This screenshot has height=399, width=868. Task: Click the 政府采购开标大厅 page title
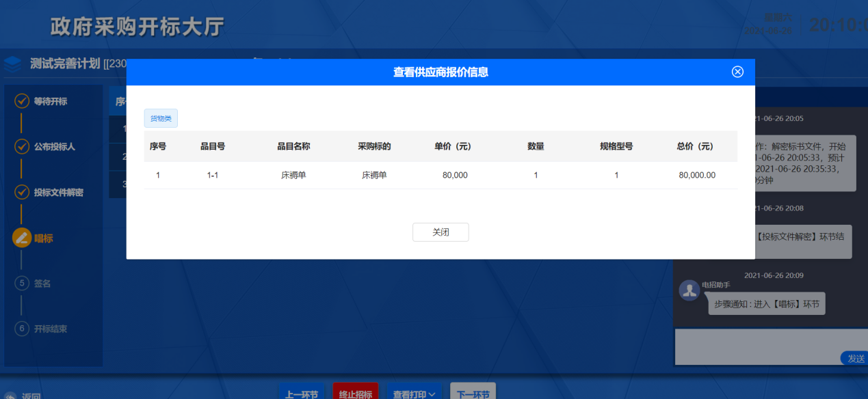pos(137,27)
